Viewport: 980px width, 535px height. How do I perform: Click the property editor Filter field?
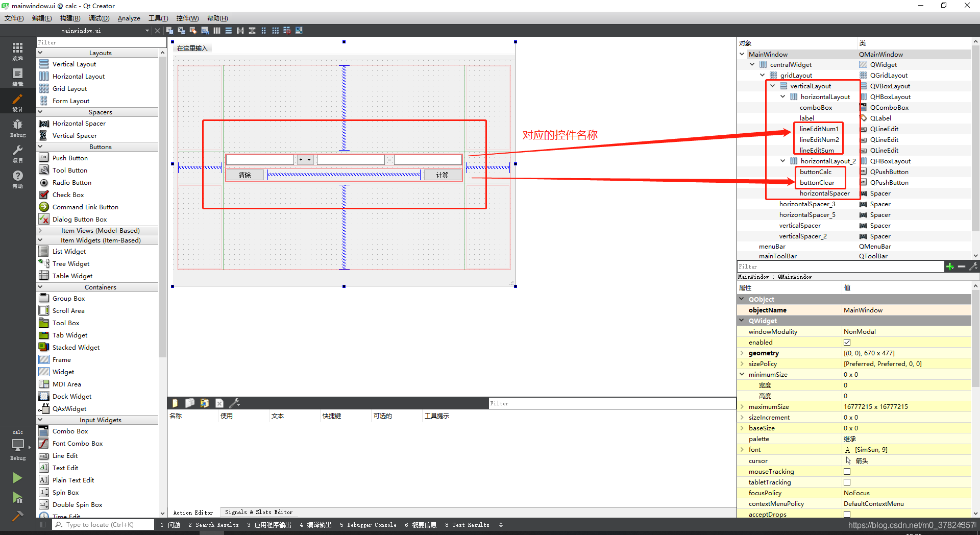tap(840, 266)
